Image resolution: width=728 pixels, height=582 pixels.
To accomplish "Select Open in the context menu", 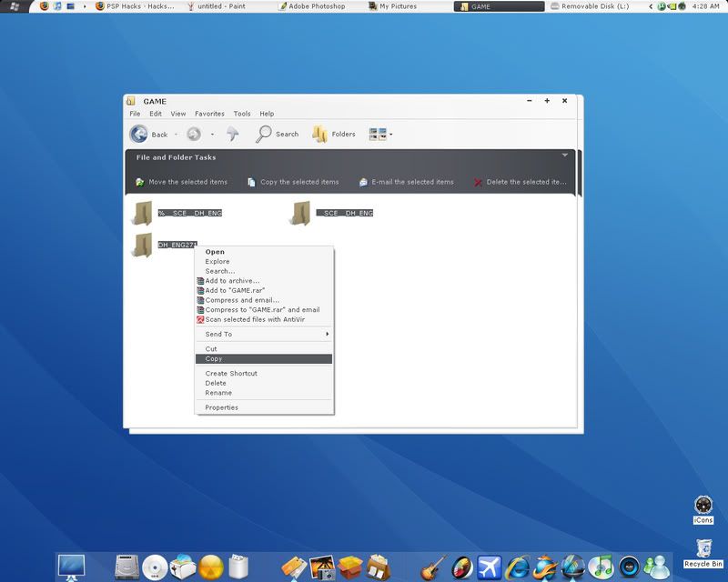I will [x=264, y=252].
